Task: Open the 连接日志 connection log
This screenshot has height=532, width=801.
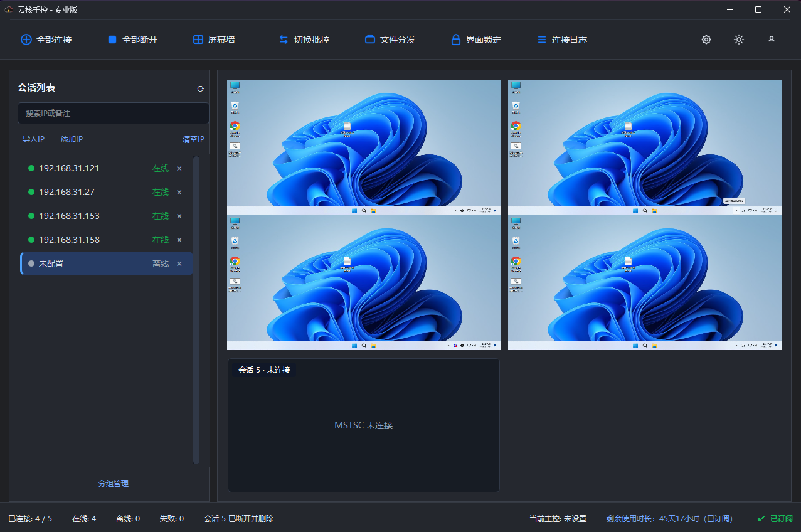Action: click(x=562, y=40)
